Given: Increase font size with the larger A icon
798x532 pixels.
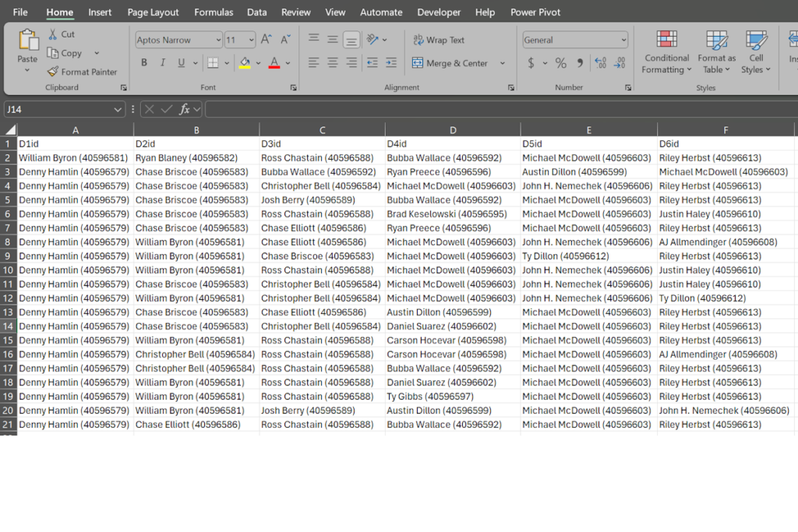Looking at the screenshot, I should click(267, 40).
